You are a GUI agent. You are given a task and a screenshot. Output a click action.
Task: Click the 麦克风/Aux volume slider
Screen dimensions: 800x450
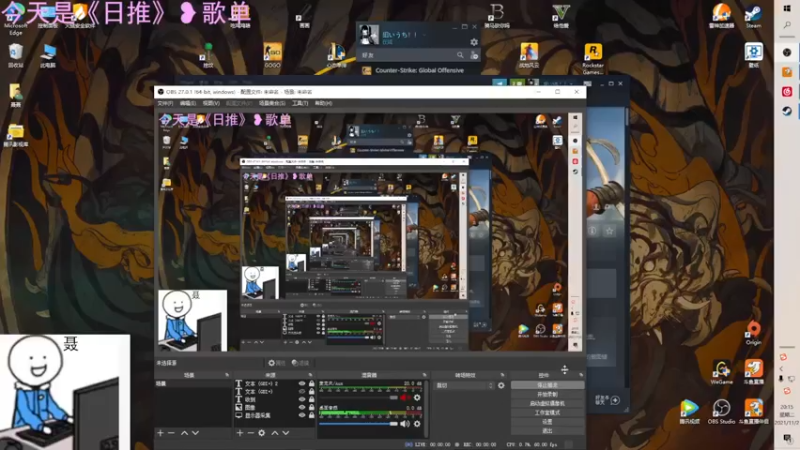(x=358, y=397)
